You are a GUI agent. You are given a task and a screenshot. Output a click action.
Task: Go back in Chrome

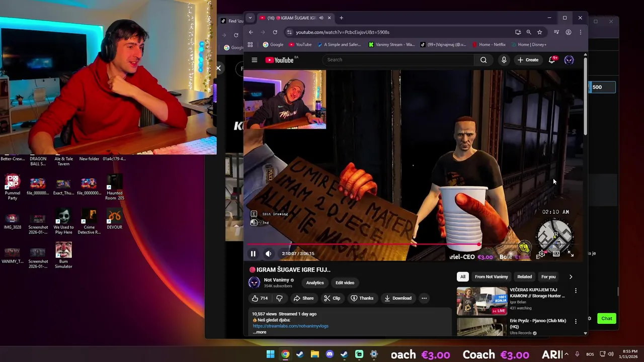click(251, 32)
